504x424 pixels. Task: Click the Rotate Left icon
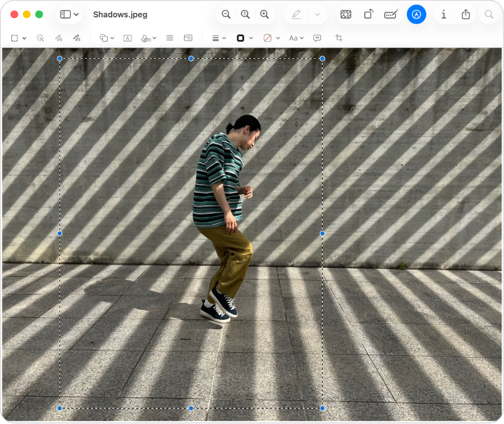click(369, 14)
